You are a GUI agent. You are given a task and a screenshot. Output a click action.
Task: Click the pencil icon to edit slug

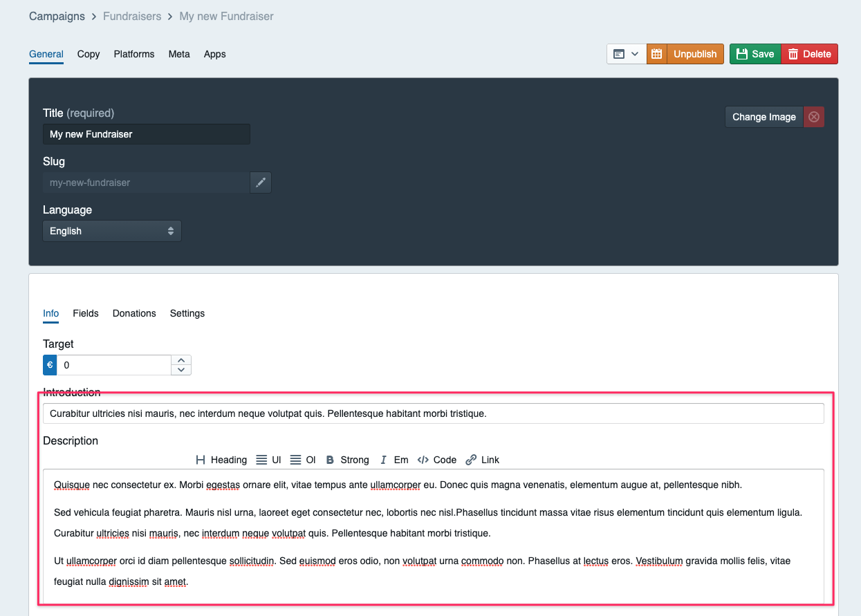(x=260, y=183)
